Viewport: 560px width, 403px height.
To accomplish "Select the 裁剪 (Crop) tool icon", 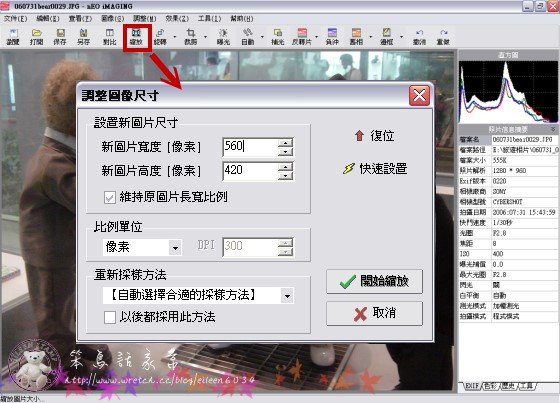I will [191, 37].
